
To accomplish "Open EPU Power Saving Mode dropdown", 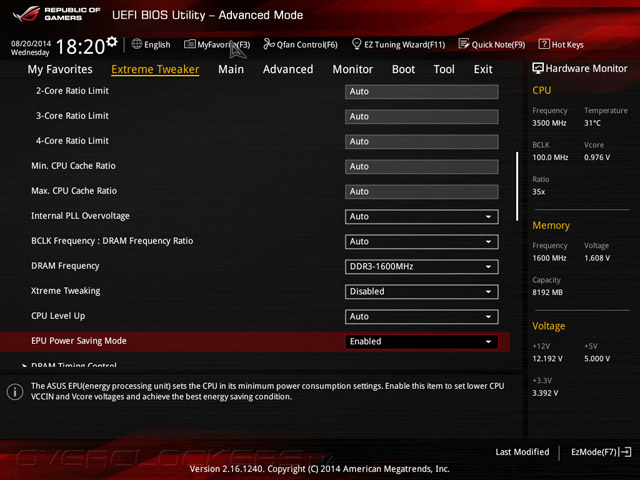I will click(421, 342).
